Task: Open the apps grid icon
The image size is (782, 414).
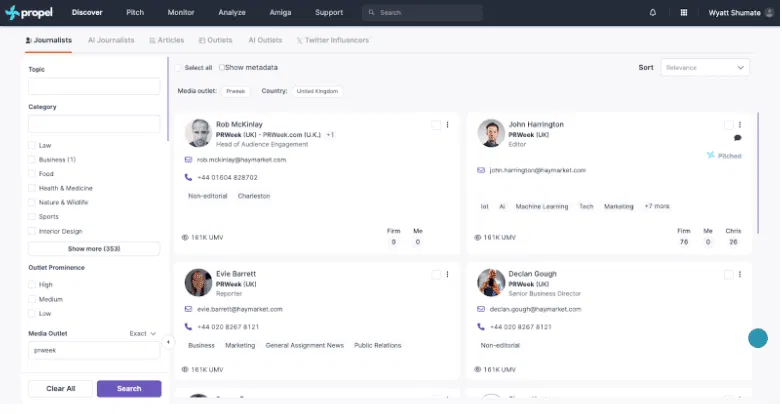Action: pyautogui.click(x=683, y=13)
